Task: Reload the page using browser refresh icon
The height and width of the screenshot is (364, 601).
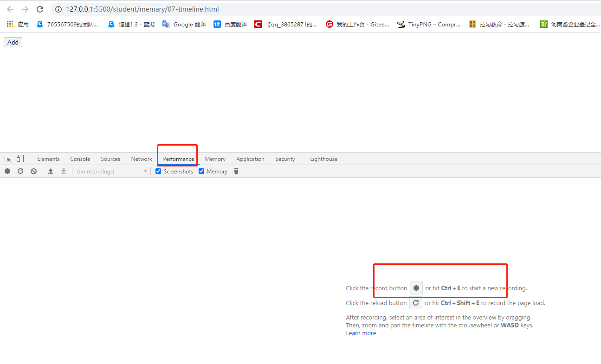Action: 40,9
